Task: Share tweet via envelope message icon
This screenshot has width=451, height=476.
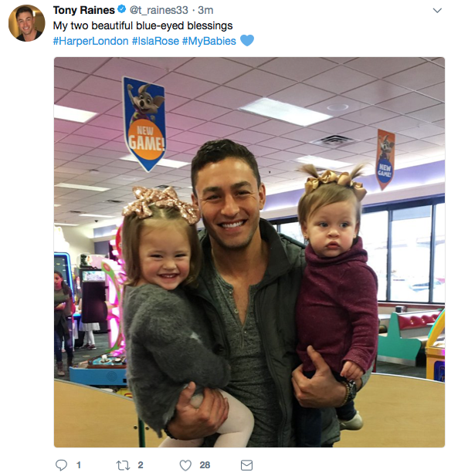Action: click(246, 465)
